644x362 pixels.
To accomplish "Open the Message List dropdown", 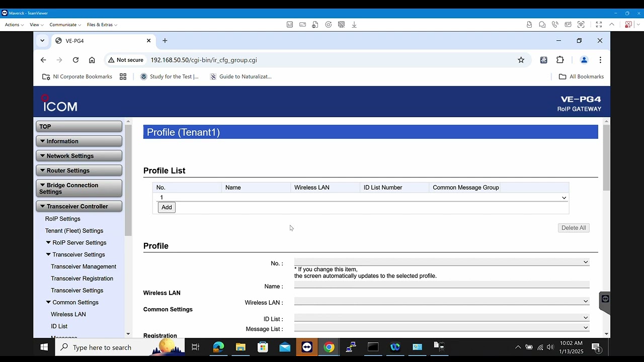I will (x=442, y=328).
